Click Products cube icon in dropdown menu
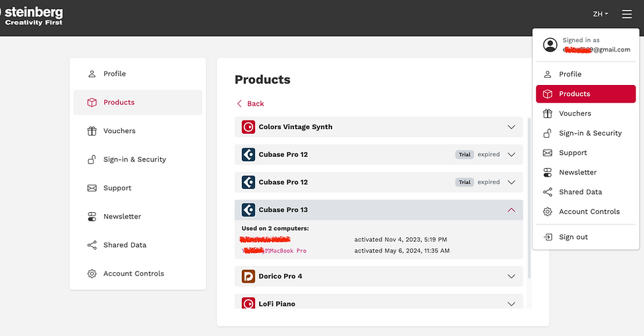Screen dimensions: 644x336 coord(548,94)
